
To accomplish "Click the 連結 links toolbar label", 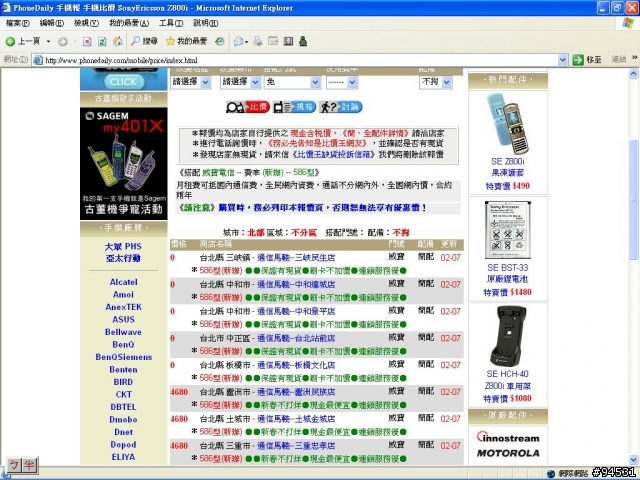I will pyautogui.click(x=619, y=60).
